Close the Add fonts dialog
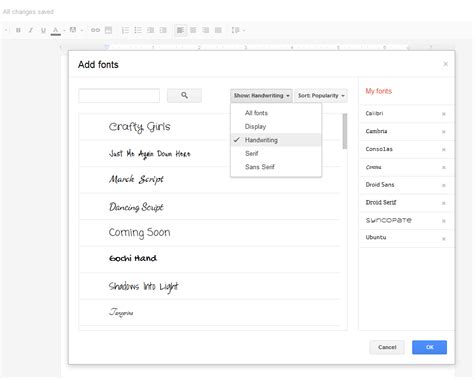 [x=445, y=64]
